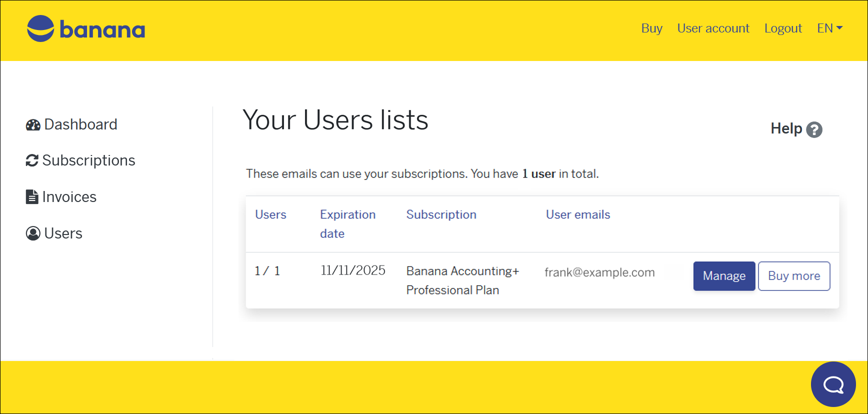Click the Help label text
868x414 pixels.
[x=786, y=128]
